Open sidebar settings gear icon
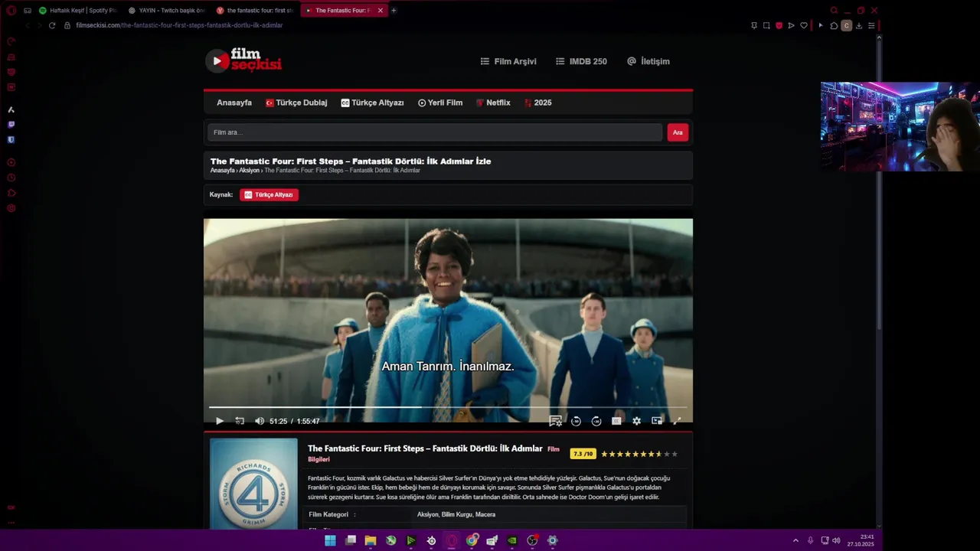Image resolution: width=980 pixels, height=551 pixels. pyautogui.click(x=11, y=208)
